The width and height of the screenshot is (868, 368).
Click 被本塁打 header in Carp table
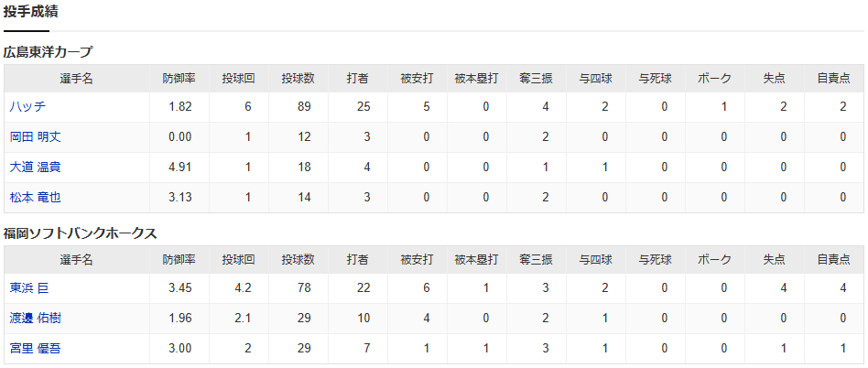477,79
